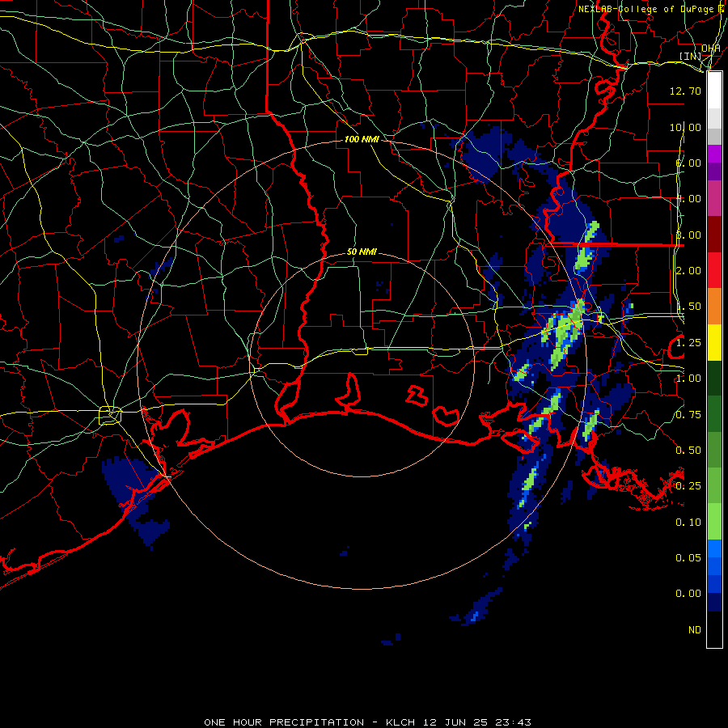The width and height of the screenshot is (728, 728).
Task: Click the legend label 10.00
Action: [x=685, y=127]
